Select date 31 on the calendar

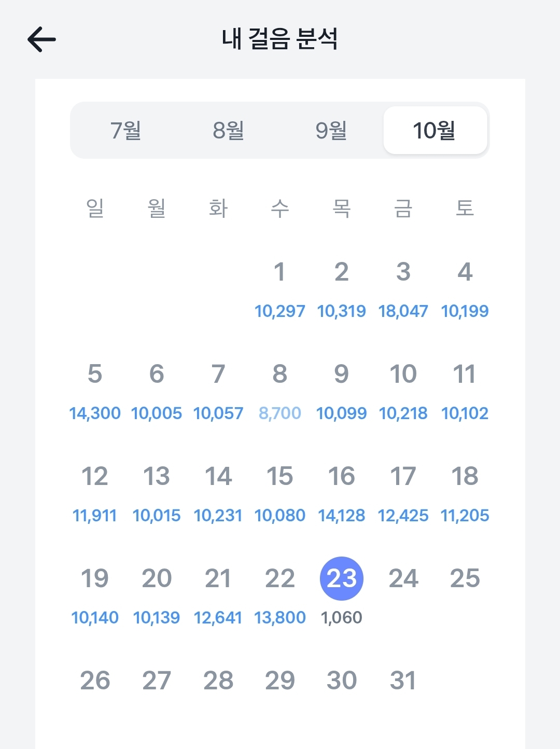click(403, 680)
